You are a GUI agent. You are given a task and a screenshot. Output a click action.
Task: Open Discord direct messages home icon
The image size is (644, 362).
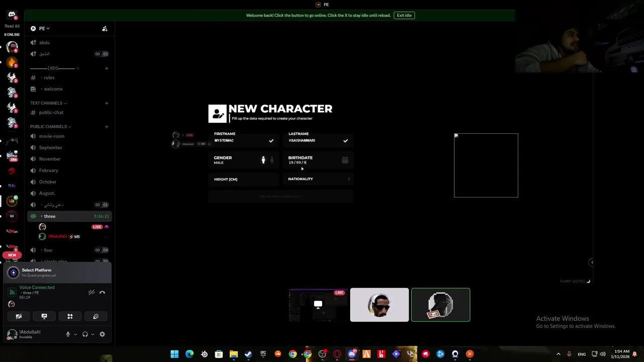[x=12, y=15]
